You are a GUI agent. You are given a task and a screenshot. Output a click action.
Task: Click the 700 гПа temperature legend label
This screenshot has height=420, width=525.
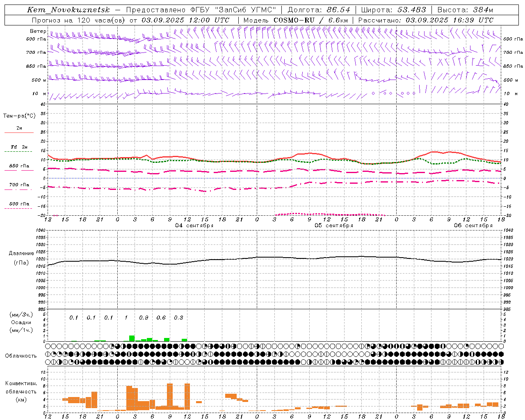[x=19, y=185]
